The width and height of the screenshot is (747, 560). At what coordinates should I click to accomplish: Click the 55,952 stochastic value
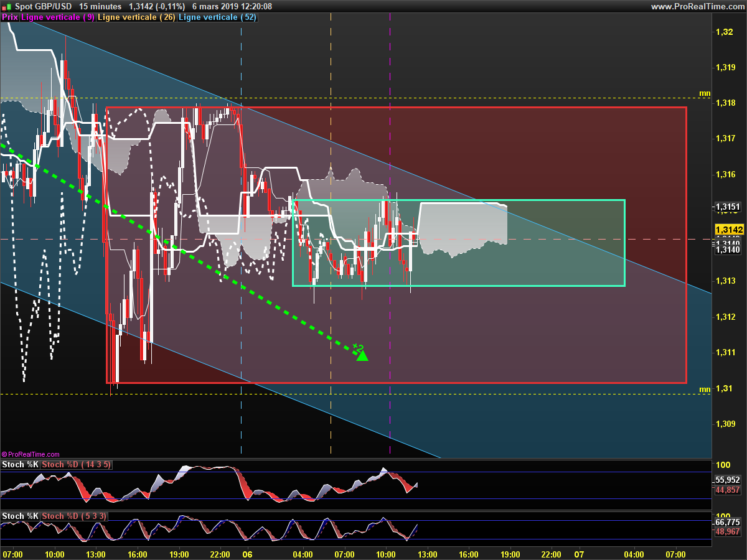coord(728,480)
